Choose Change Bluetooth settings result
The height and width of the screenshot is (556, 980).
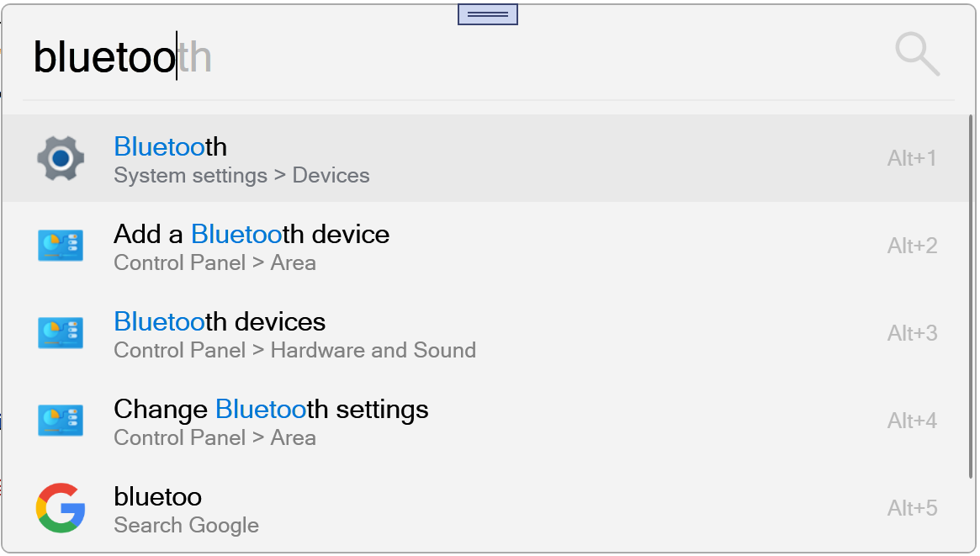click(x=271, y=409)
